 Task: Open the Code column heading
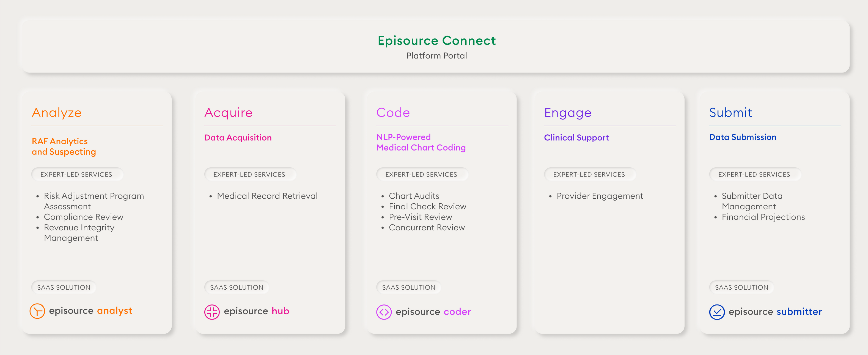coord(393,112)
